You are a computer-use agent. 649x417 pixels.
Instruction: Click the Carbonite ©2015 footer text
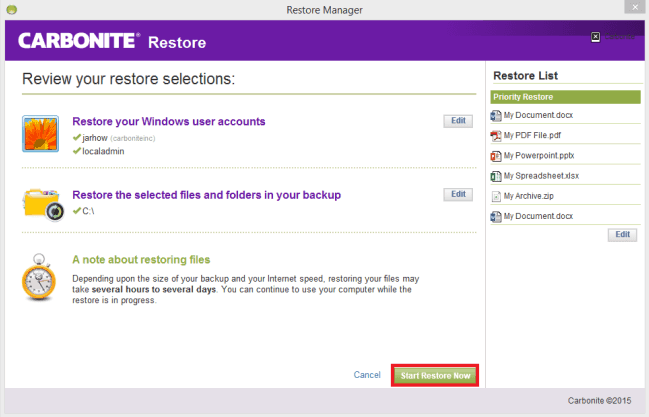(599, 400)
